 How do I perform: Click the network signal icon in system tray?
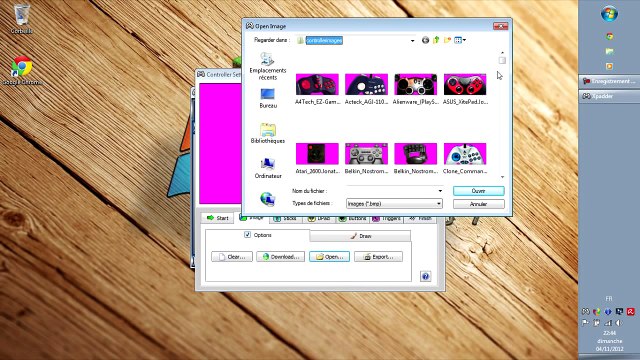pos(608,323)
